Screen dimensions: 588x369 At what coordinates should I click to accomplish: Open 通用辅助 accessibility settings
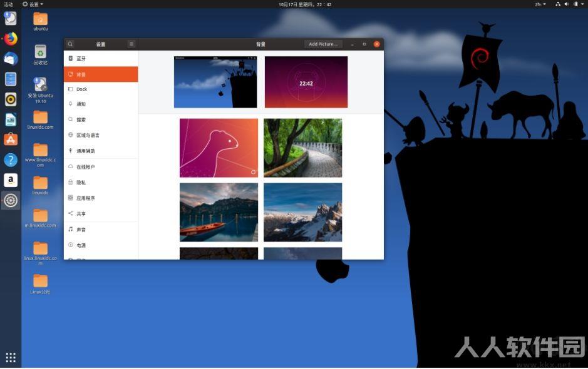click(x=101, y=151)
